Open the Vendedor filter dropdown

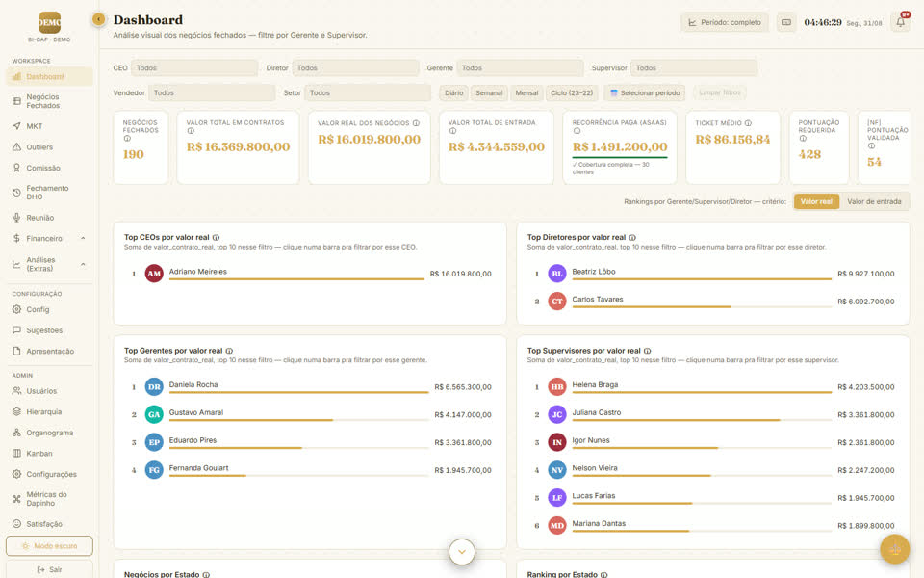(x=212, y=93)
